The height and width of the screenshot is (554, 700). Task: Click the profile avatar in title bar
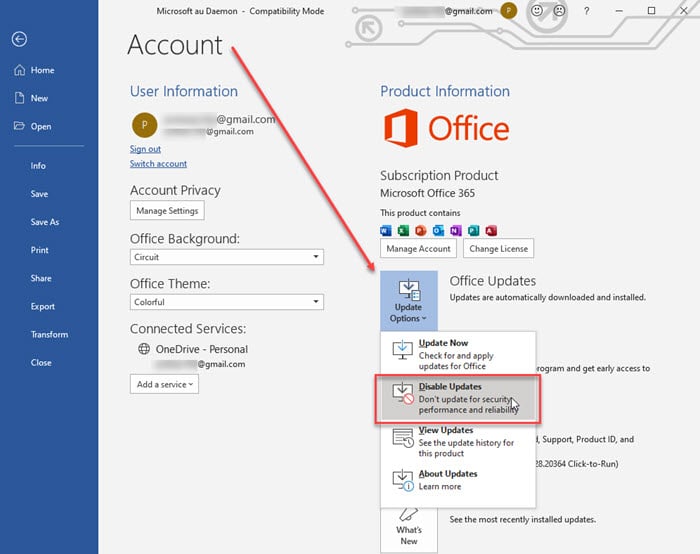pos(508,11)
